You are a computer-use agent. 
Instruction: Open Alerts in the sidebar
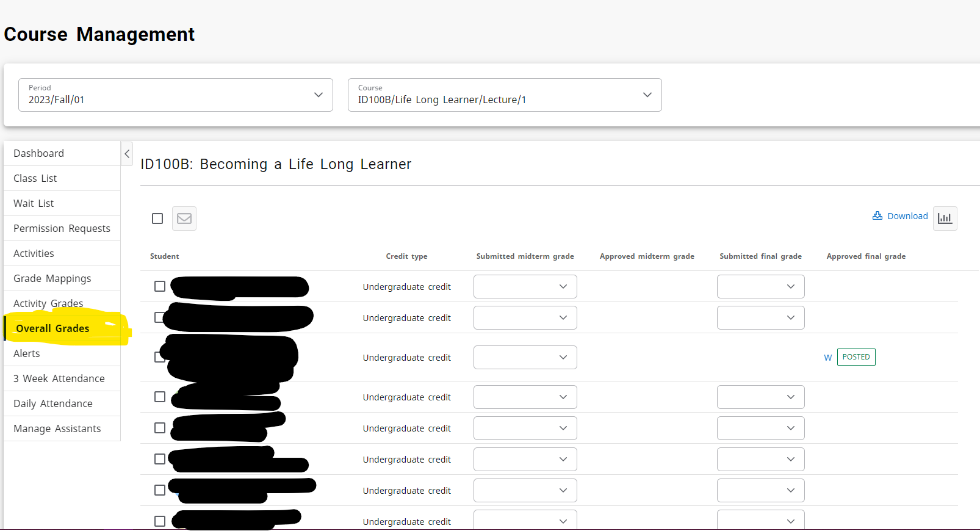(62, 353)
